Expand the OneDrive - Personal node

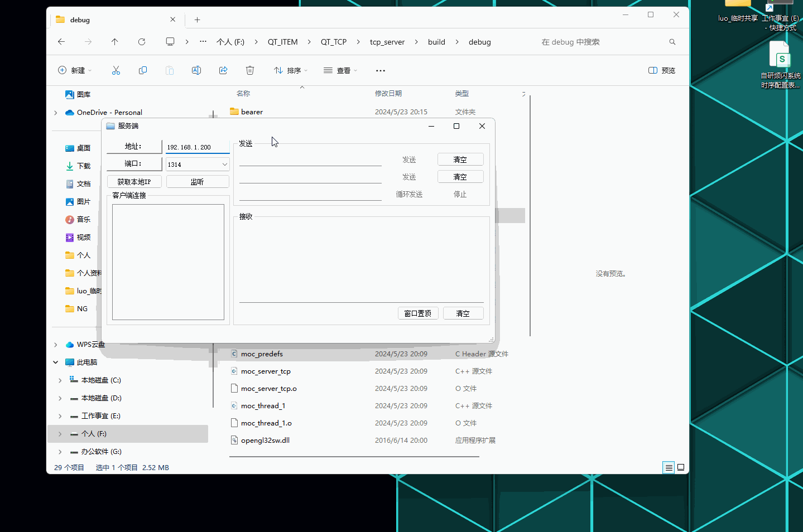(x=56, y=112)
